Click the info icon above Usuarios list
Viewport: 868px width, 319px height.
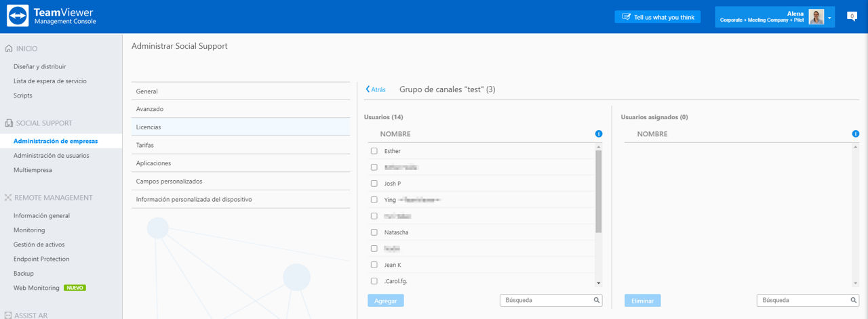[599, 134]
